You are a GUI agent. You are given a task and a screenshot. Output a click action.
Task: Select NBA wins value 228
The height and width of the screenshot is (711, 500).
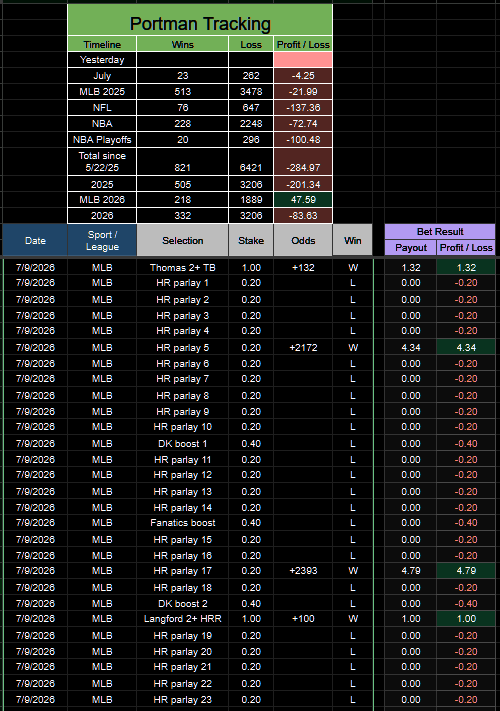click(182, 123)
